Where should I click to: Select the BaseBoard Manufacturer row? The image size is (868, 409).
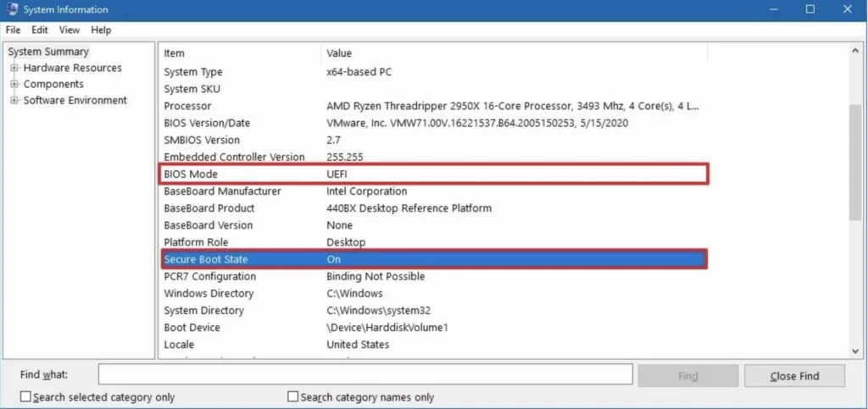(435, 191)
